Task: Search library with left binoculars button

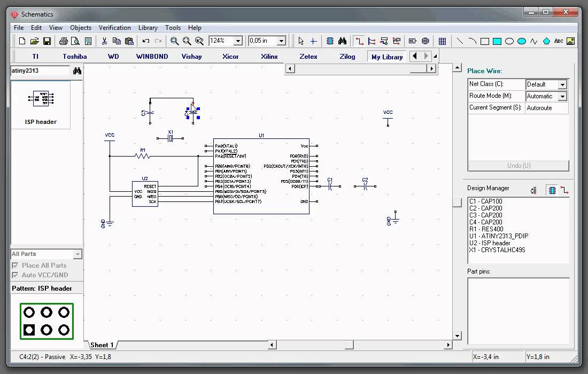Action: pos(78,71)
